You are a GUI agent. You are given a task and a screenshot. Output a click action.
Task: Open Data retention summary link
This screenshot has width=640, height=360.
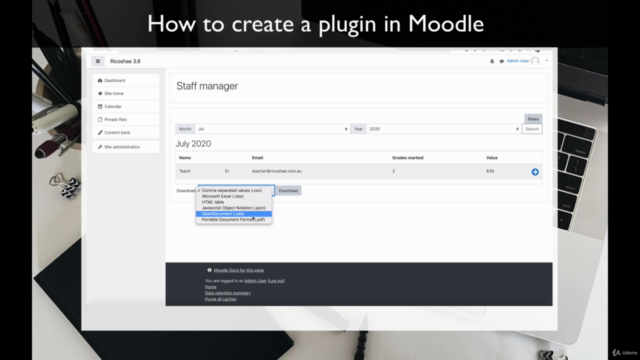(x=228, y=293)
